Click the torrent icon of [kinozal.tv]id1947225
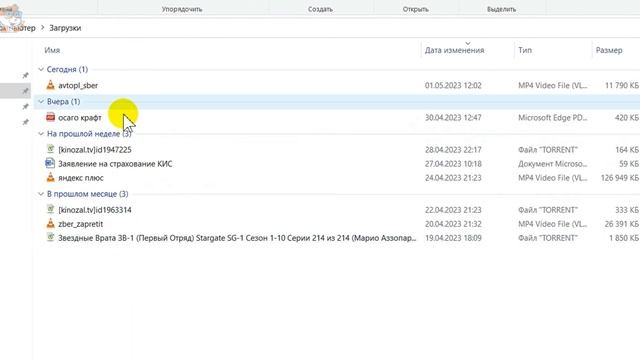 (x=50, y=149)
